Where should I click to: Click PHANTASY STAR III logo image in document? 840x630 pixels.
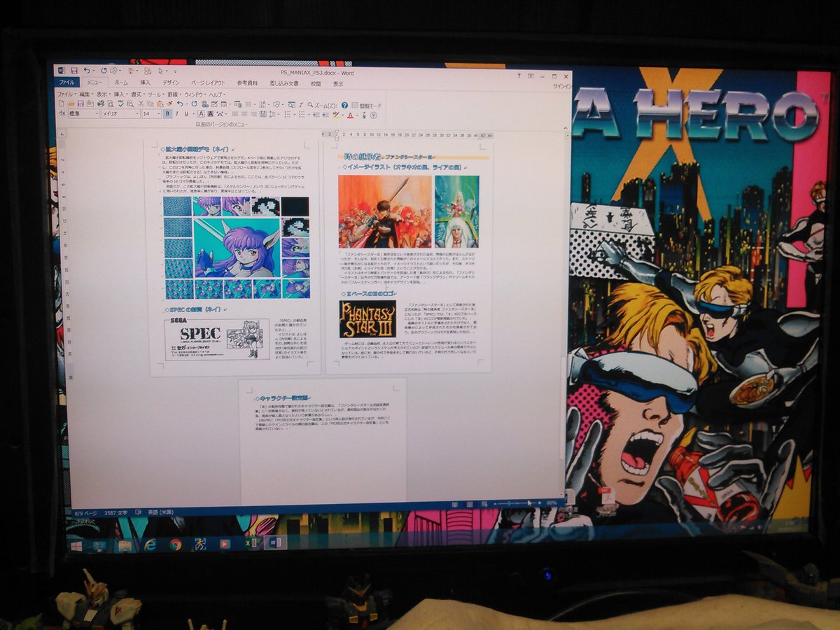pyautogui.click(x=367, y=318)
